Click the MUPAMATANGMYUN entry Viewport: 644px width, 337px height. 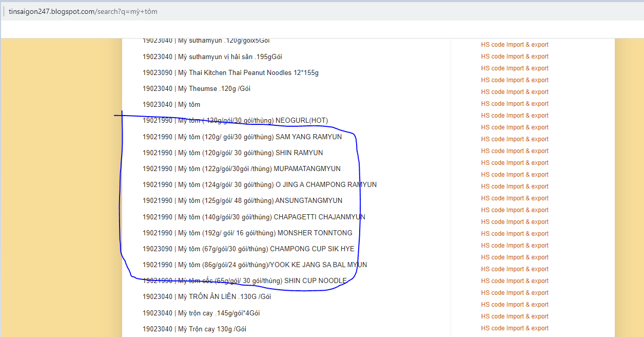(x=242, y=168)
